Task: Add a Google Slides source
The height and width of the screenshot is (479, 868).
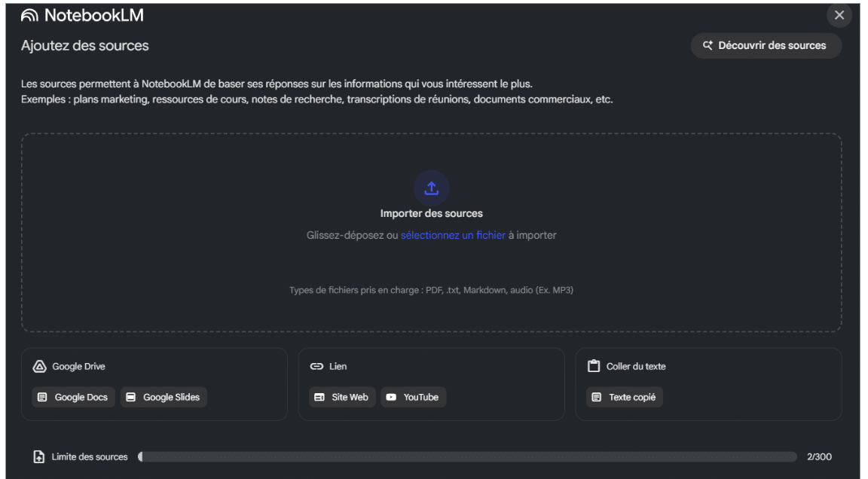Action: pyautogui.click(x=164, y=397)
